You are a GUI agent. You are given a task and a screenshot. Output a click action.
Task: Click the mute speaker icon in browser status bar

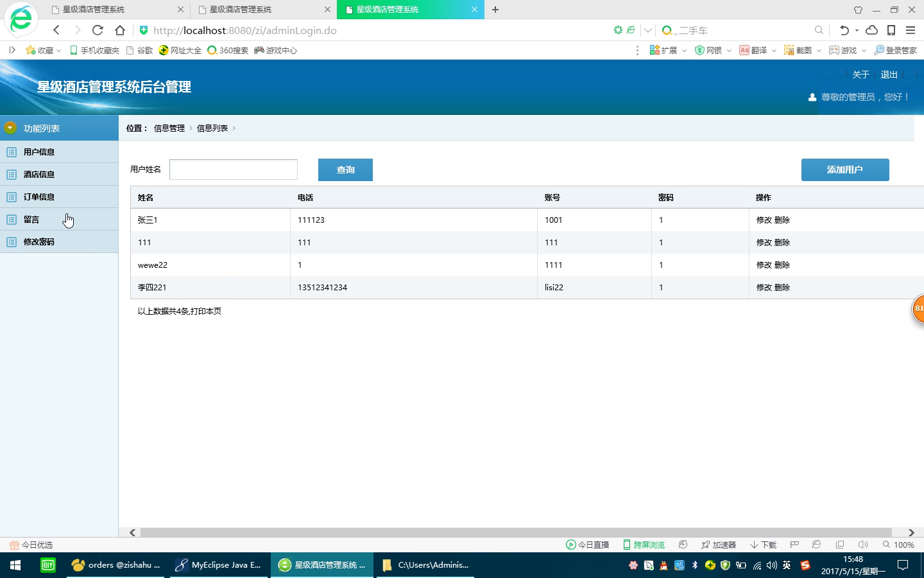coord(863,545)
